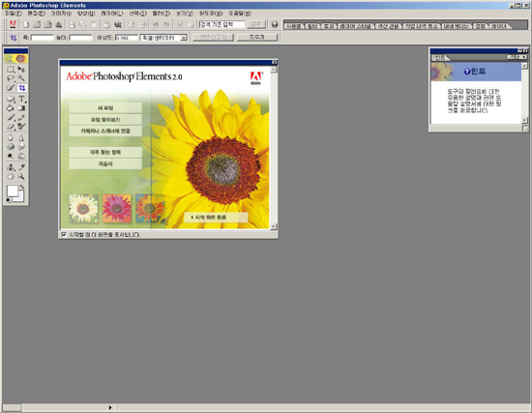532x413 pixels.
Task: Select the Sponge tool
Action: point(11,147)
